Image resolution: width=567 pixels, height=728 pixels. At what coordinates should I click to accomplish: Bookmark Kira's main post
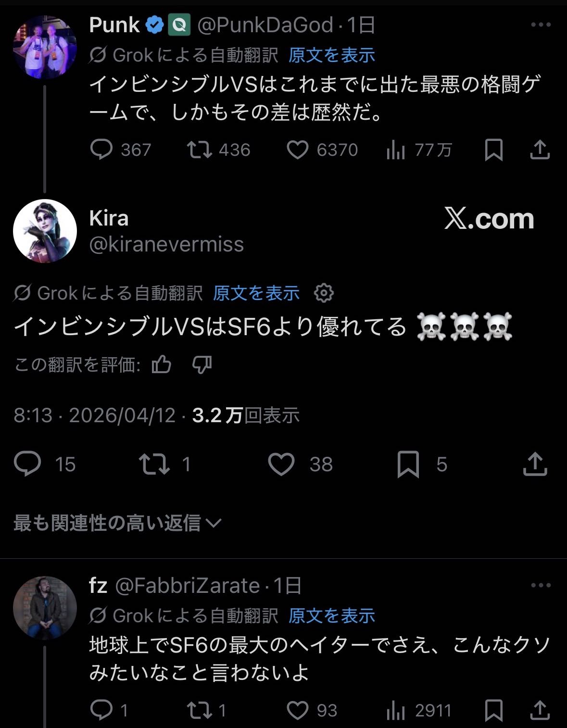coord(408,464)
